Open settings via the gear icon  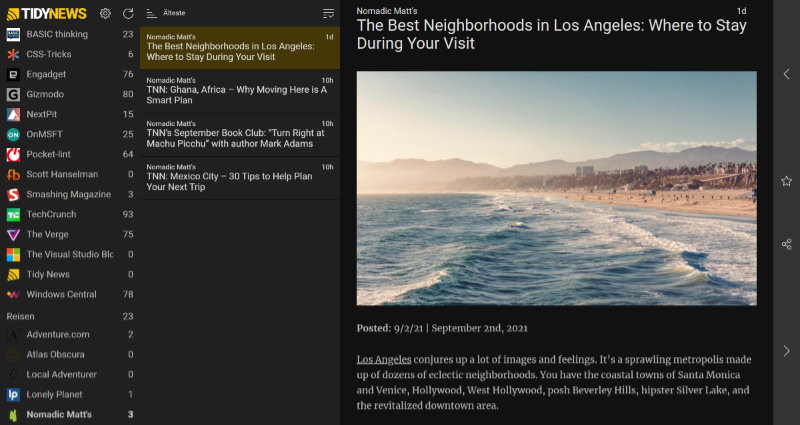coord(106,14)
